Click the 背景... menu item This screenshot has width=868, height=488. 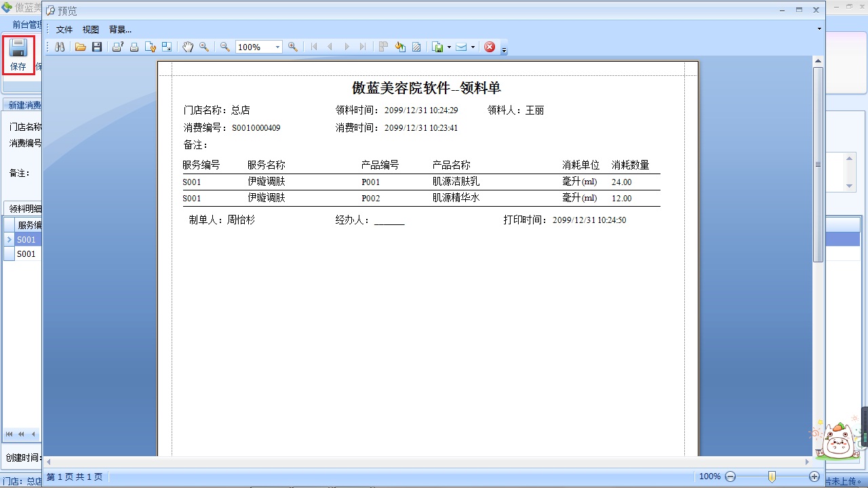pos(119,29)
